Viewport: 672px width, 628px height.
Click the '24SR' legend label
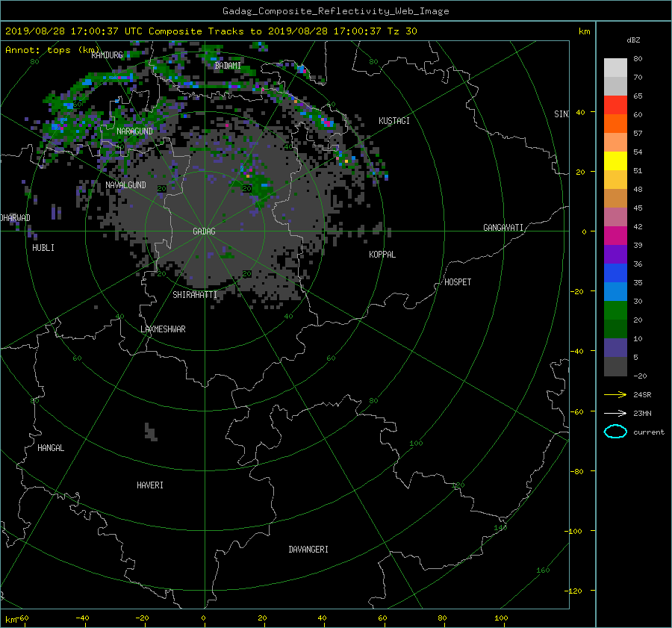tap(642, 395)
